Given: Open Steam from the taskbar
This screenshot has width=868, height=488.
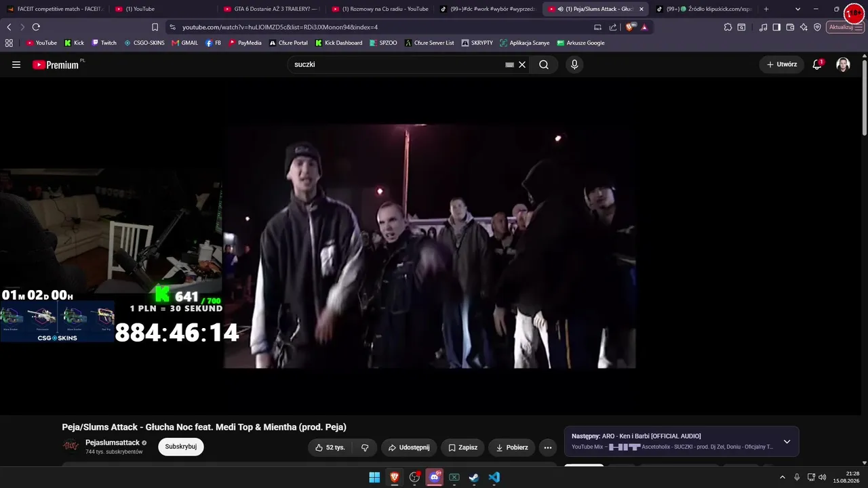Looking at the screenshot, I should pos(474,477).
